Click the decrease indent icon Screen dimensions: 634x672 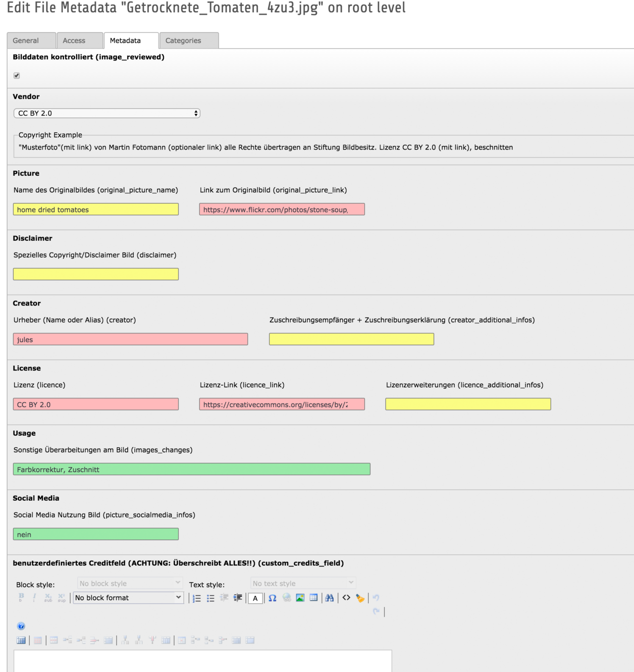[x=224, y=598]
